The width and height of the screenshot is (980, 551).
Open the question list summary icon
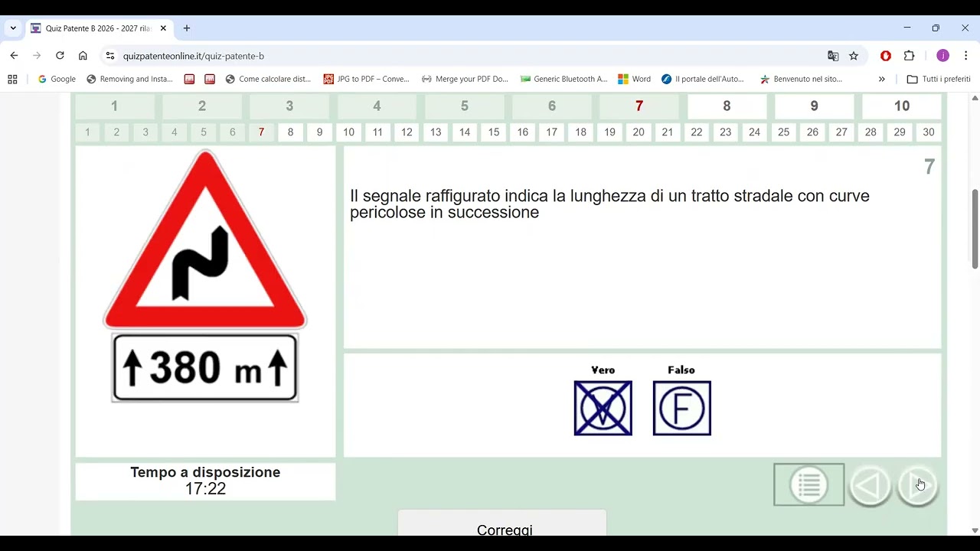[808, 484]
